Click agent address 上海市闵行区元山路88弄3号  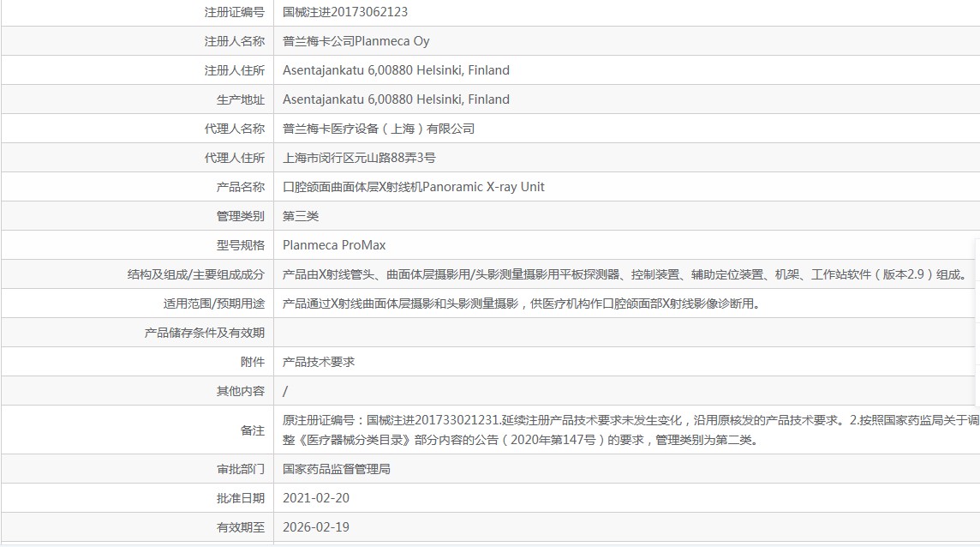pyautogui.click(x=360, y=158)
